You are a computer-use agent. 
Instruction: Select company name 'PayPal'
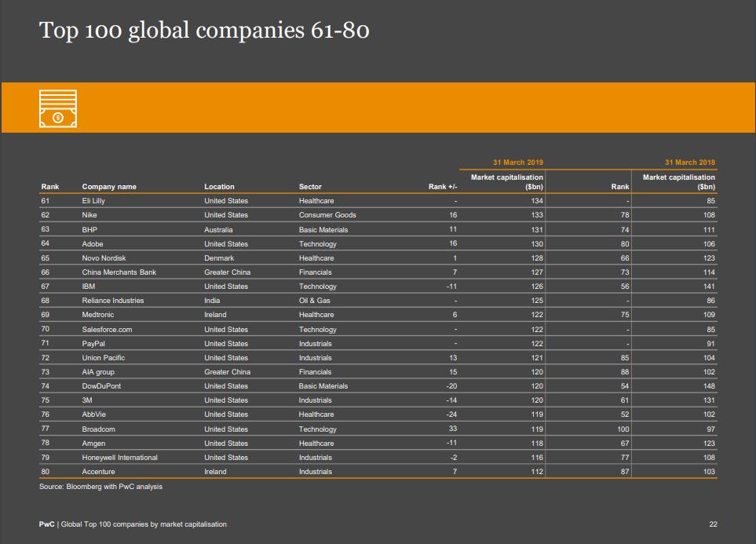93,344
